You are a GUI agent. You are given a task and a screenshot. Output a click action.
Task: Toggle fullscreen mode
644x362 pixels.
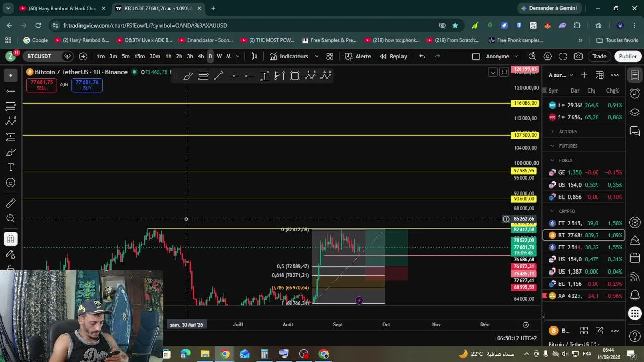[x=563, y=56]
